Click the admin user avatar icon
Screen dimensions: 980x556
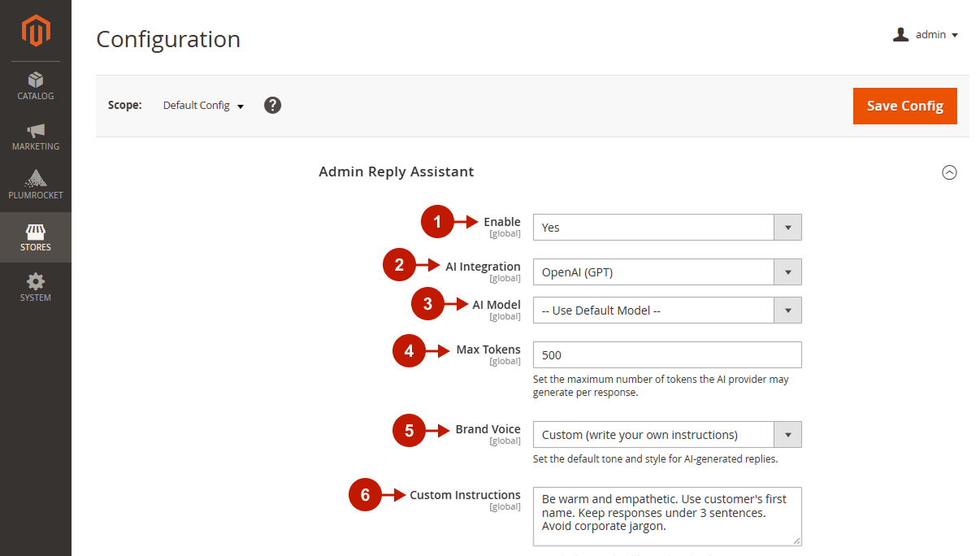point(900,34)
